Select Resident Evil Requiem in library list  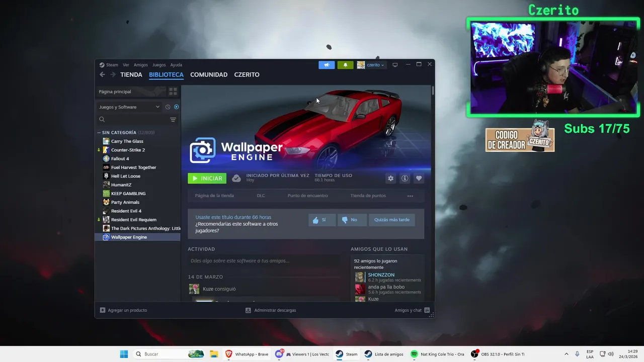click(x=138, y=220)
